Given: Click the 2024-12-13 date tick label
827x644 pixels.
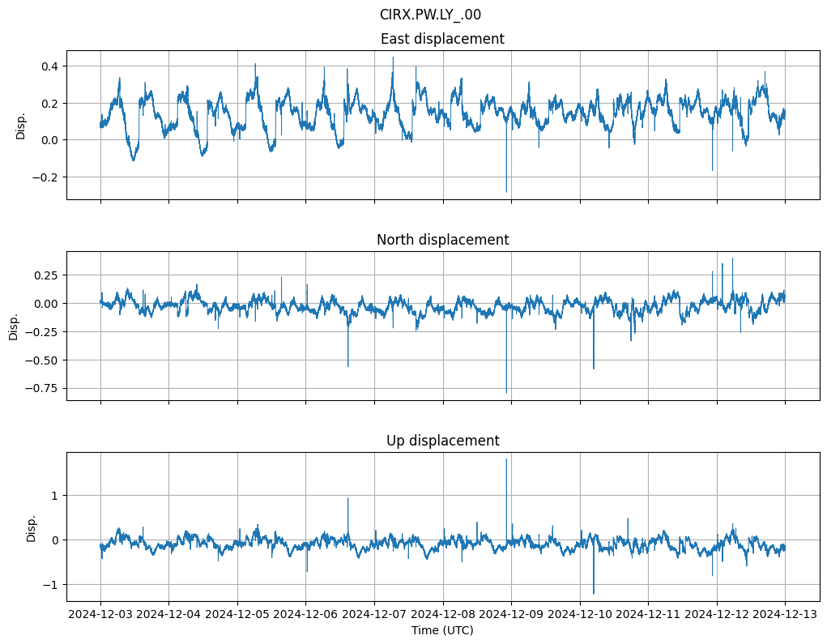Looking at the screenshot, I should pyautogui.click(x=785, y=615).
